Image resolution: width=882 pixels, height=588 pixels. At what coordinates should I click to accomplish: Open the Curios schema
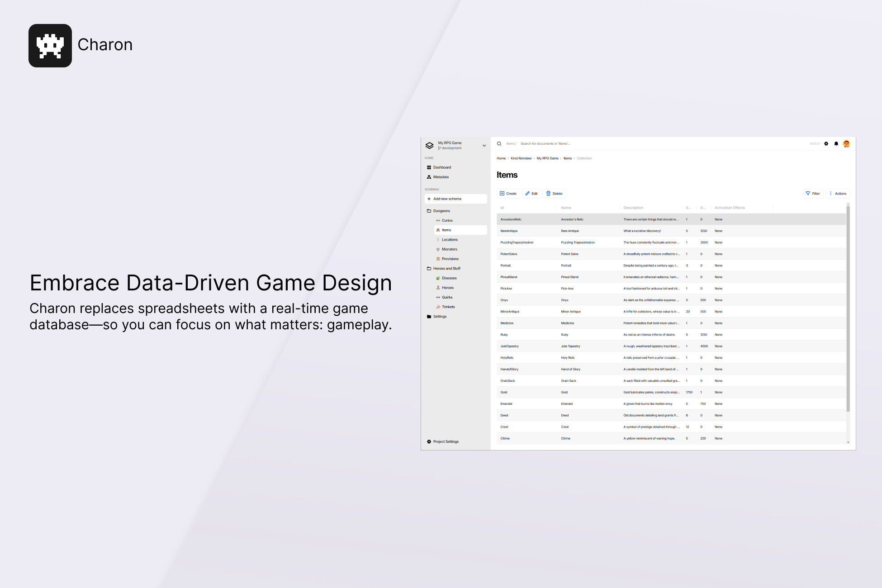click(447, 220)
